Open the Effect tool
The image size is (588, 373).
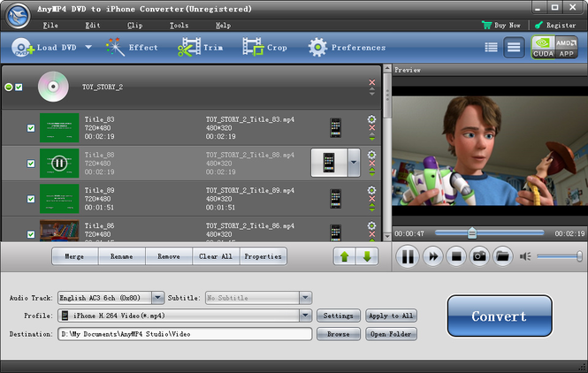(132, 48)
